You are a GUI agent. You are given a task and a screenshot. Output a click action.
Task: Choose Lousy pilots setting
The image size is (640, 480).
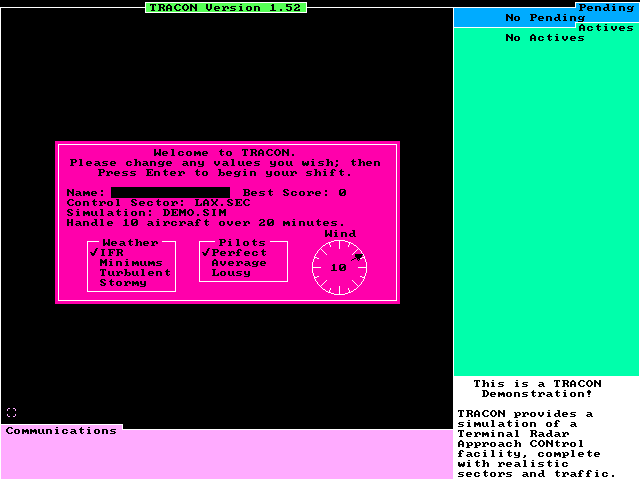[x=231, y=273]
